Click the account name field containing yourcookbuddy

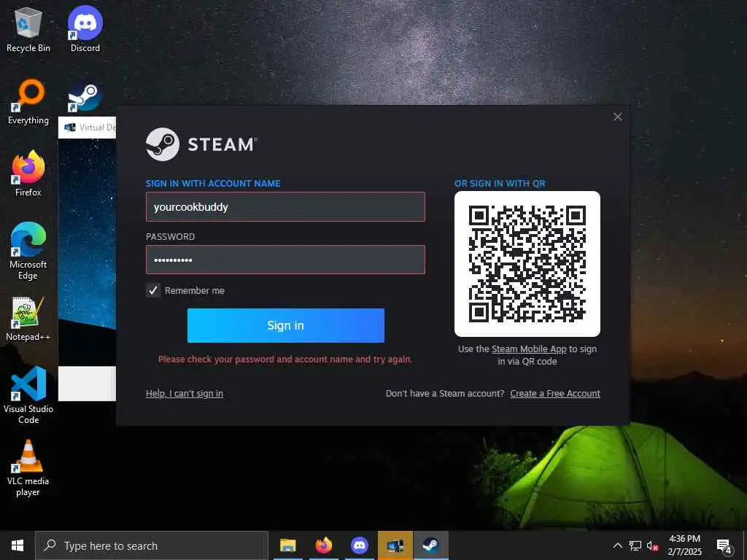[285, 206]
